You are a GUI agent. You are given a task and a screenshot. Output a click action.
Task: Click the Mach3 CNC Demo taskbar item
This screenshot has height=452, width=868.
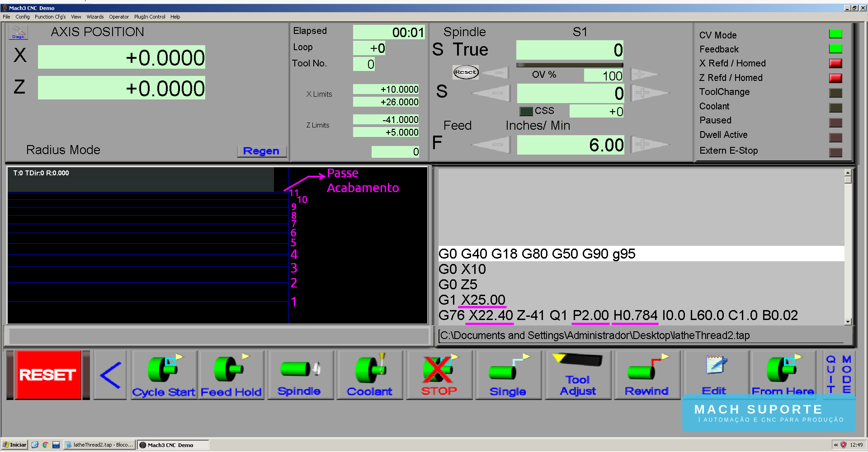coord(173,445)
